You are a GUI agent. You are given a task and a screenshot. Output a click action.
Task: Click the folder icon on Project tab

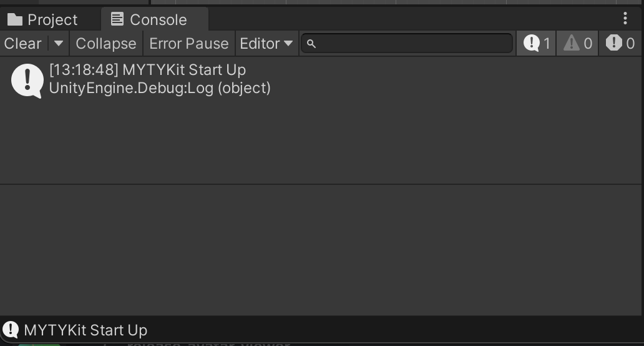15,20
